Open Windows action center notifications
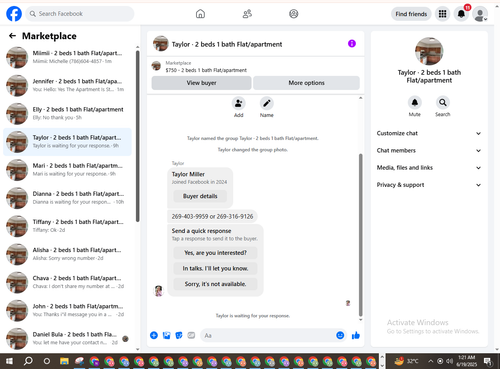Viewport: 500px width, 369px height. coord(488,361)
